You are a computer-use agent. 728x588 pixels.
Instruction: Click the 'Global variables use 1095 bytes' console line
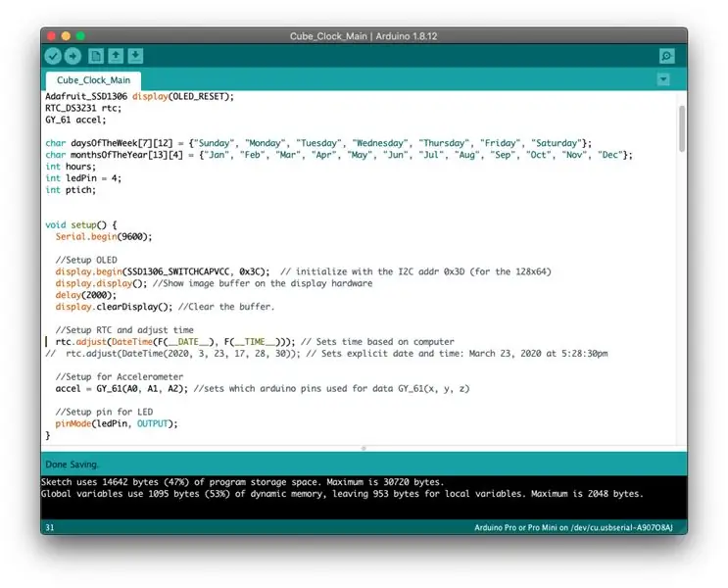pyautogui.click(x=342, y=494)
